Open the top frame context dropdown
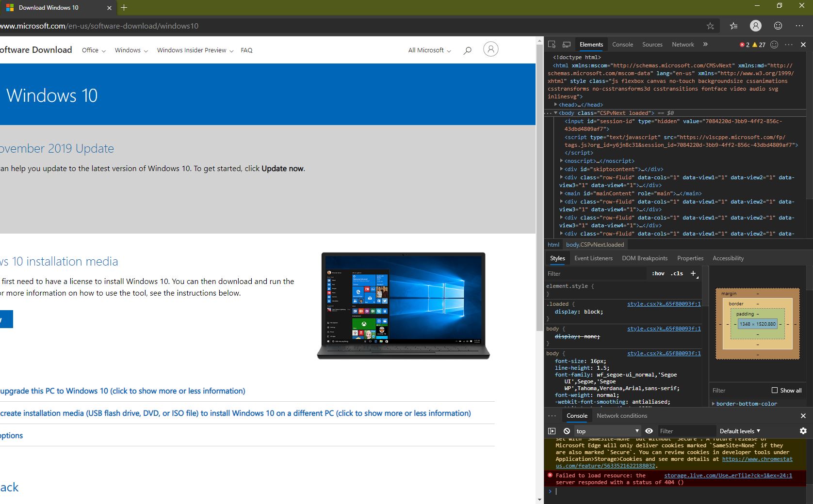The width and height of the screenshot is (813, 504). tap(606, 431)
